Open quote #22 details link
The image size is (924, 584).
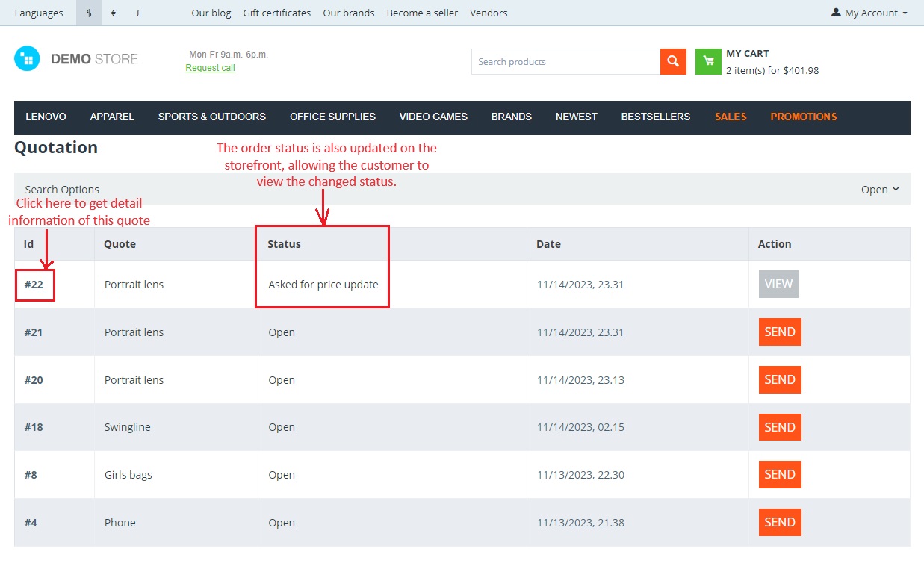pyautogui.click(x=34, y=285)
